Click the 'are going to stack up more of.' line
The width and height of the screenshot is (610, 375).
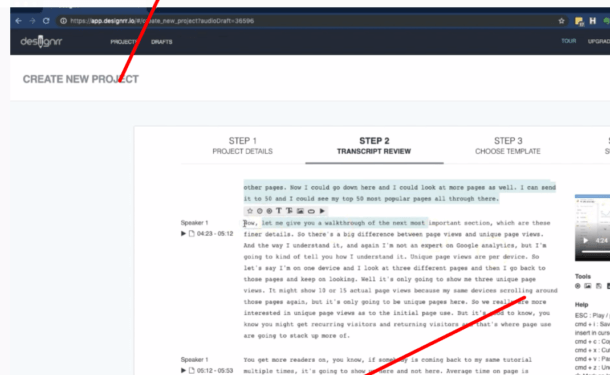pos(296,336)
